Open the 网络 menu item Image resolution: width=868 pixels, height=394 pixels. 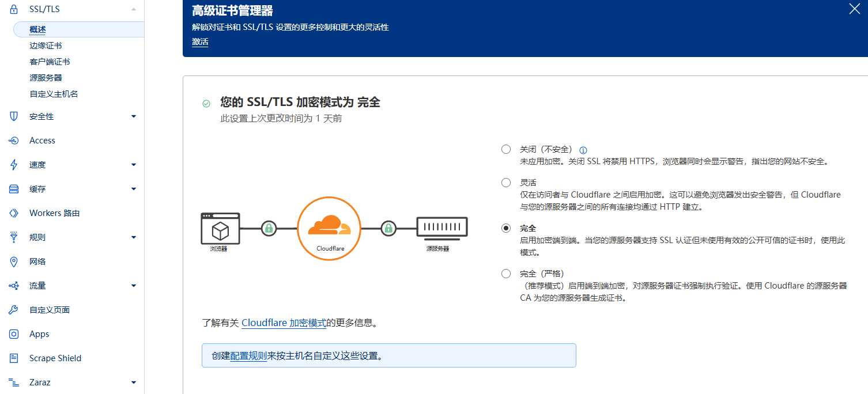37,262
